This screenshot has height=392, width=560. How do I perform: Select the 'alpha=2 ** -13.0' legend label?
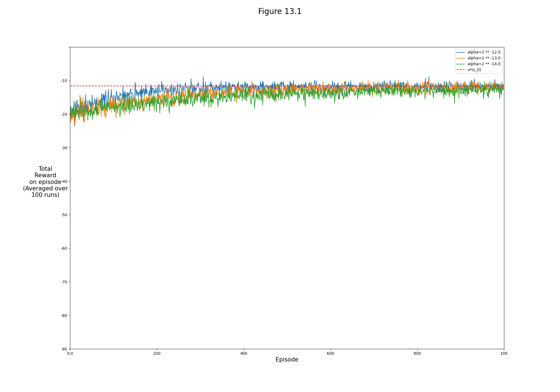pos(484,58)
